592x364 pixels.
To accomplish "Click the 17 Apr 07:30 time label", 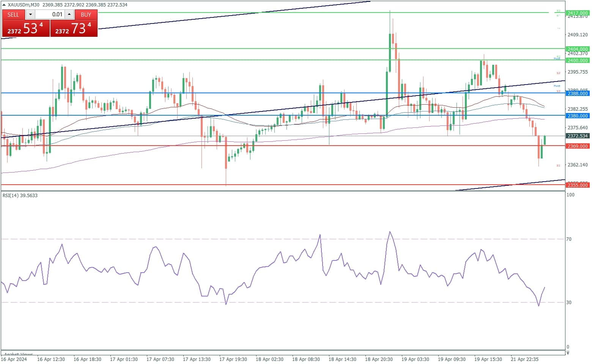I will tap(161, 359).
